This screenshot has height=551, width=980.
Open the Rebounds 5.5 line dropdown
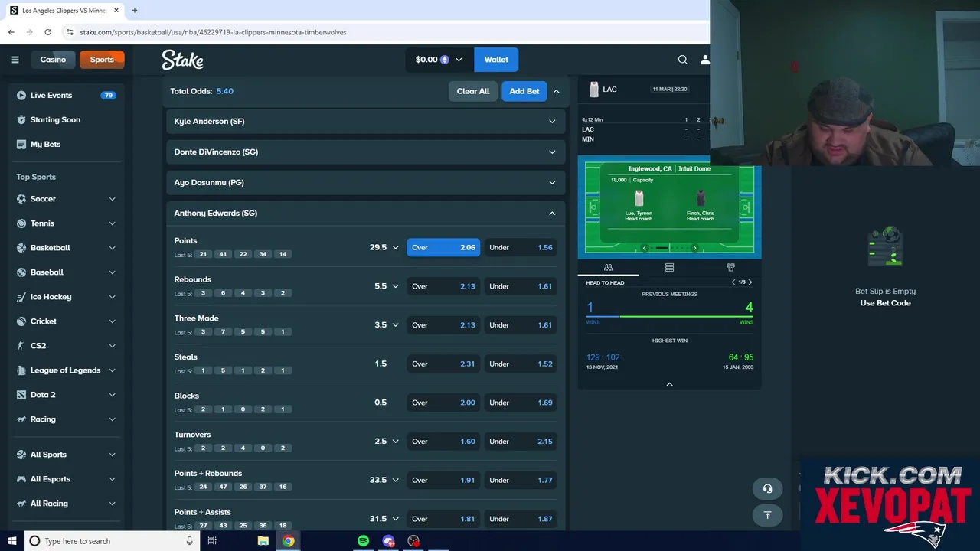click(x=395, y=286)
